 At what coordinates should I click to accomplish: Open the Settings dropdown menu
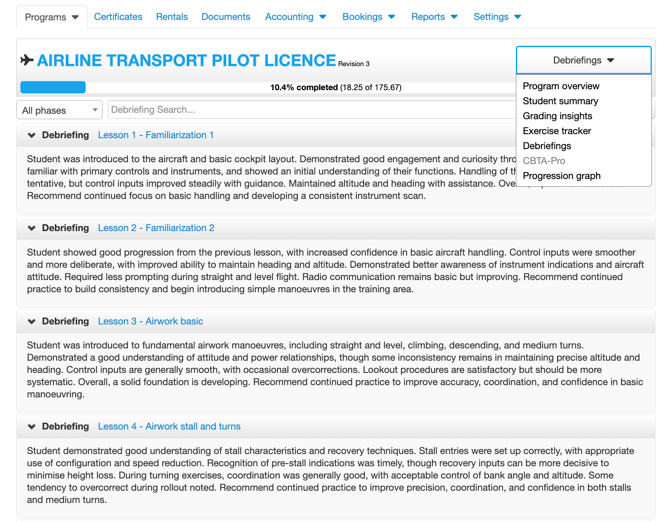(x=497, y=17)
